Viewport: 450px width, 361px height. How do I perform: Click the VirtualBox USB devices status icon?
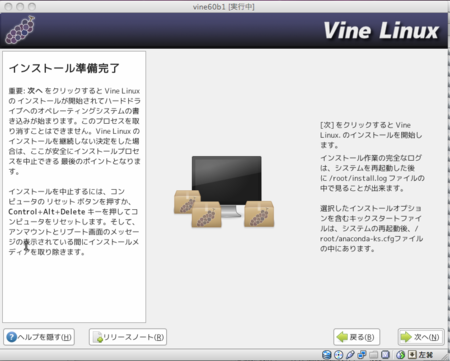[x=350, y=355]
